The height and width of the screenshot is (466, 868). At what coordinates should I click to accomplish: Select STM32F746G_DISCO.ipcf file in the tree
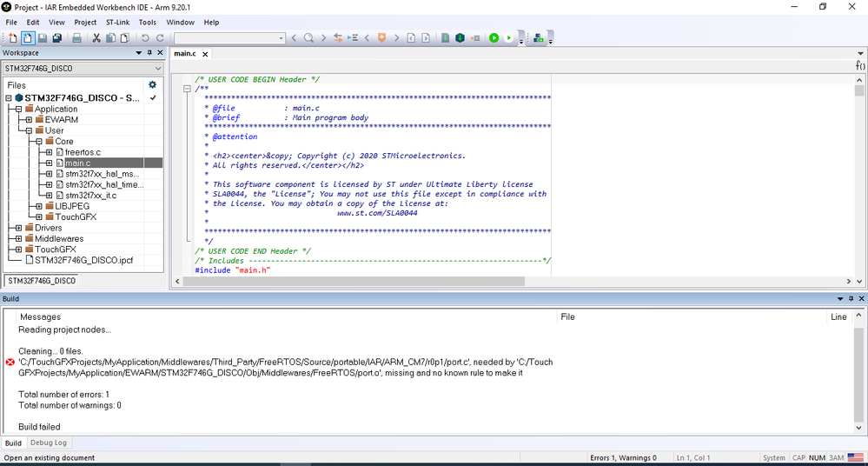(83, 261)
